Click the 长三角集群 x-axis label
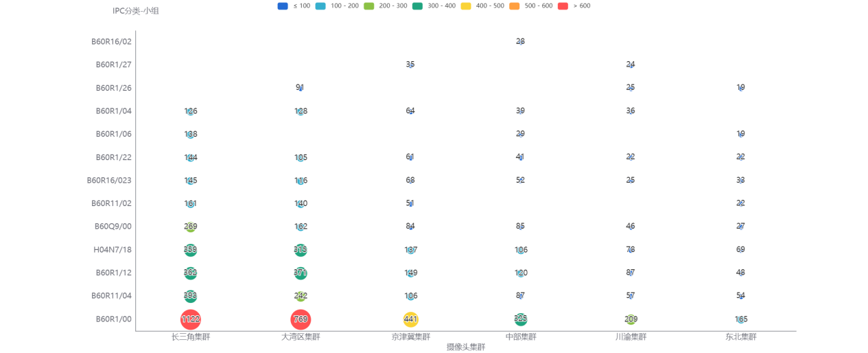This screenshot has width=868, height=353. pos(190,337)
